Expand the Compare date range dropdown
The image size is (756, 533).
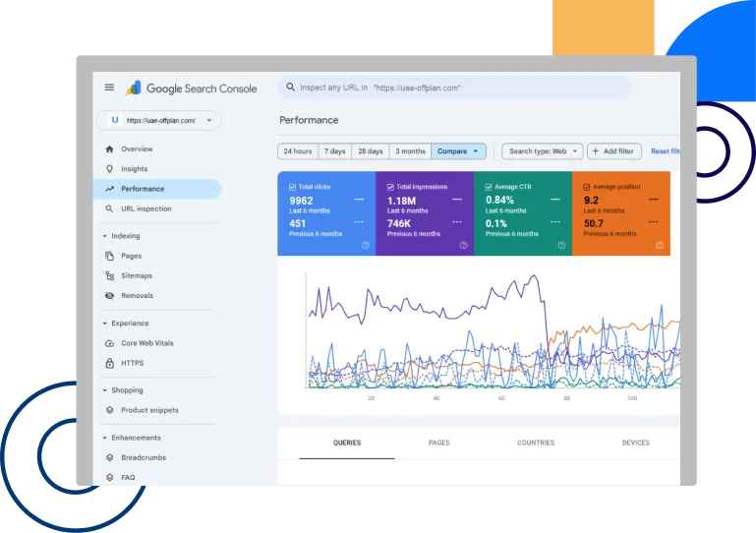[x=458, y=151]
